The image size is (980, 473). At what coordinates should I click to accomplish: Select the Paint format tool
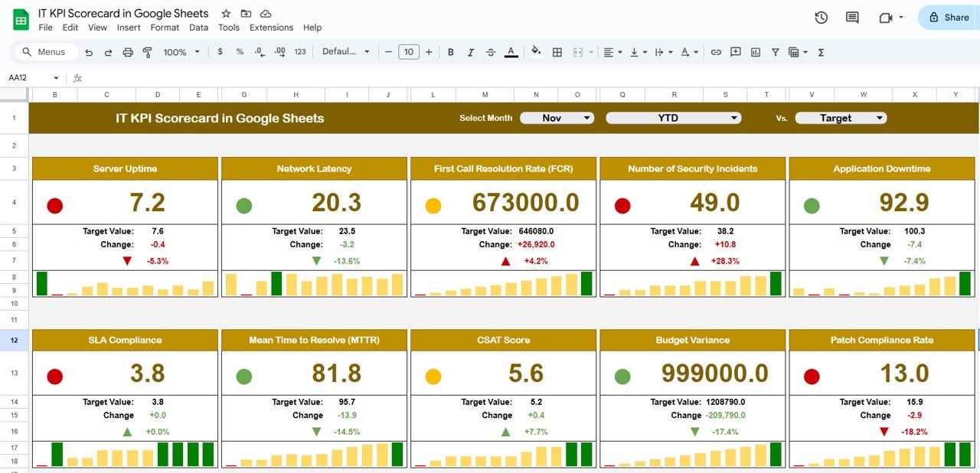point(147,52)
